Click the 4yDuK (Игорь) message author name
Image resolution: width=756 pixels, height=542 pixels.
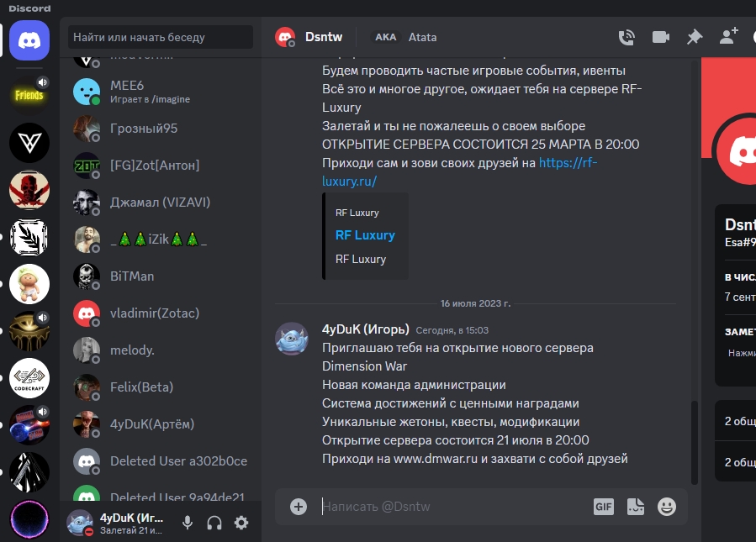[366, 329]
